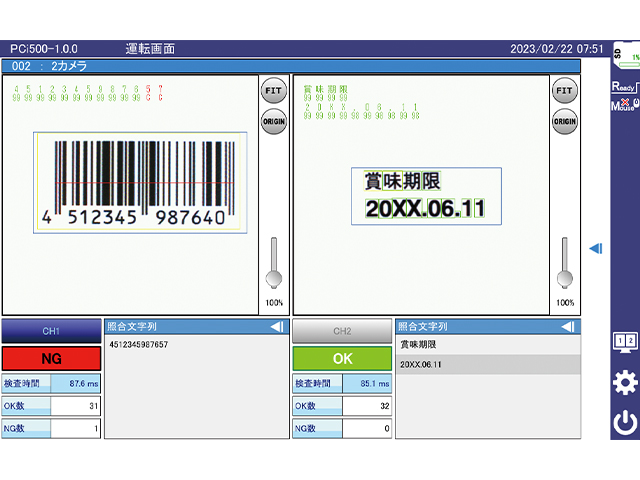Select the CH2 channel tab
640x480 pixels.
tap(342, 331)
